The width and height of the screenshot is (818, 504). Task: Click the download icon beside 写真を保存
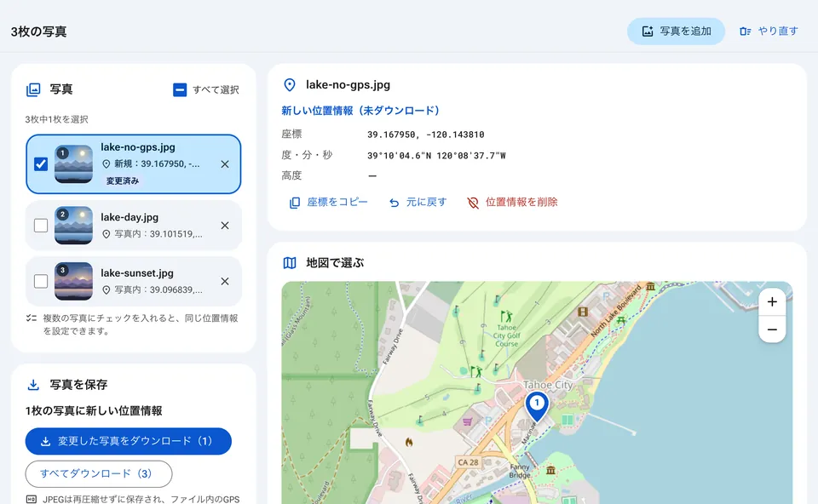[x=33, y=385]
